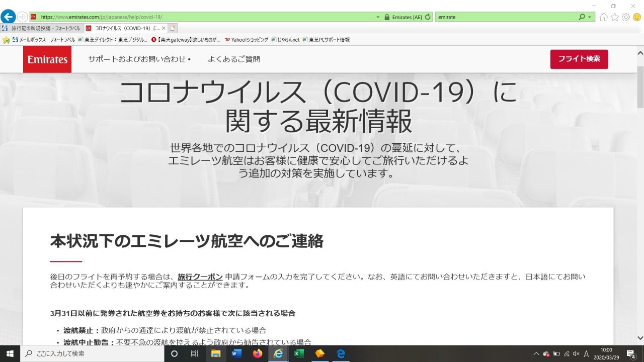Open the orange app icon on taskbar

click(x=320, y=353)
